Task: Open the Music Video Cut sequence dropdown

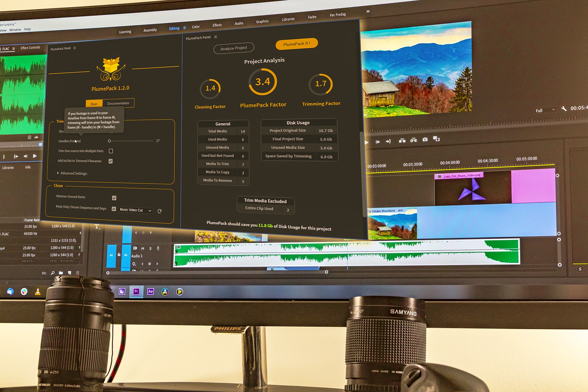Action: tap(136, 210)
